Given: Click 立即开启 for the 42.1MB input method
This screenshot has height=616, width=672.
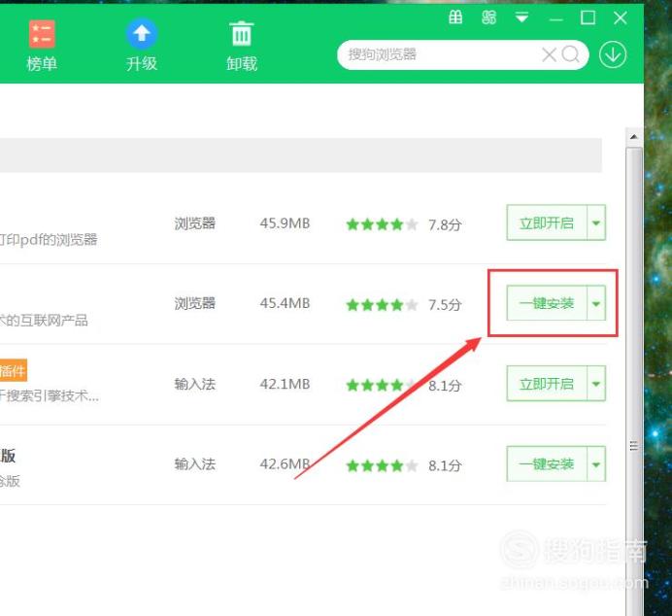Looking at the screenshot, I should (x=547, y=384).
